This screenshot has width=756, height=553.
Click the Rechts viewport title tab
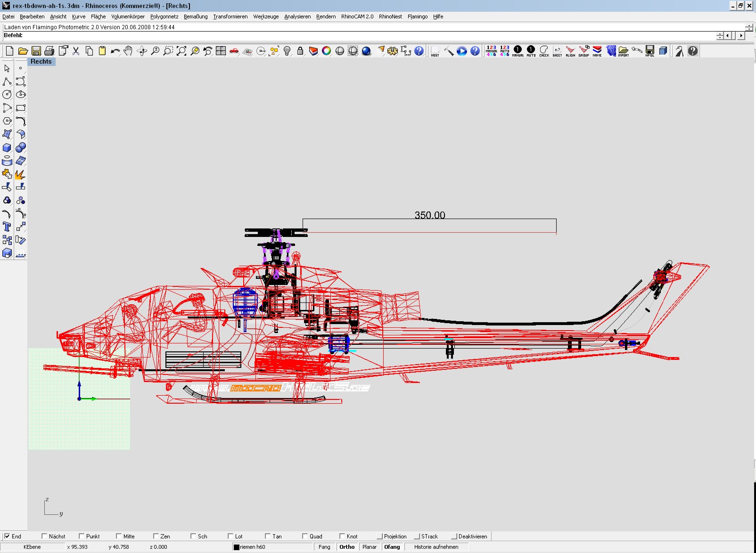41,62
